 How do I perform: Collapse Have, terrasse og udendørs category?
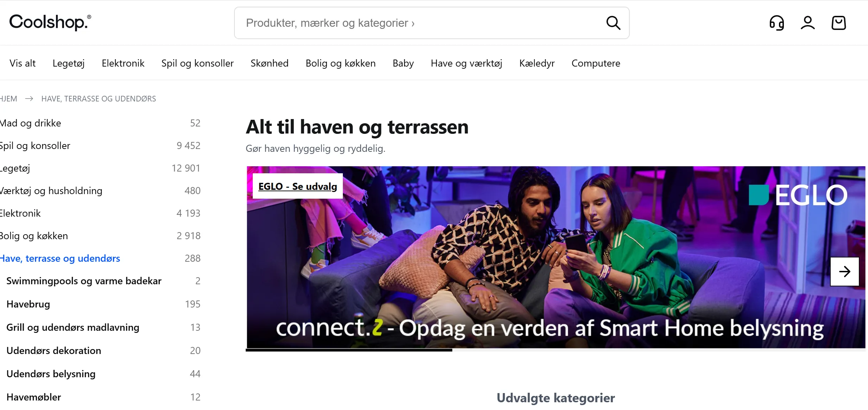[x=60, y=258]
